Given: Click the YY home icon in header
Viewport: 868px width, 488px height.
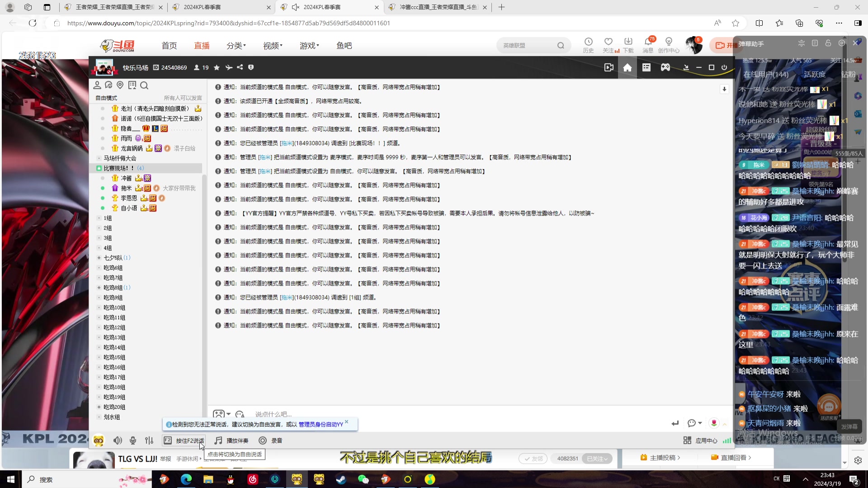Looking at the screenshot, I should pyautogui.click(x=627, y=68).
